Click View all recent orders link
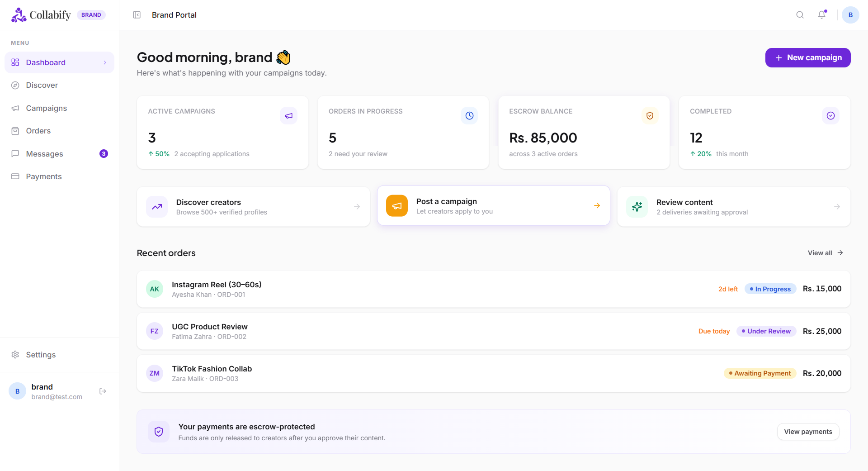This screenshot has width=868, height=471. 826,253
